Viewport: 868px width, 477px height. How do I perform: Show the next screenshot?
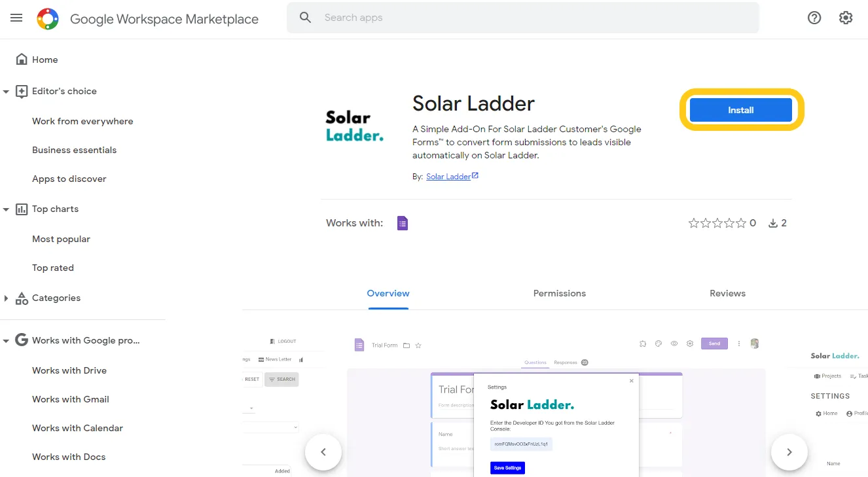789,452
